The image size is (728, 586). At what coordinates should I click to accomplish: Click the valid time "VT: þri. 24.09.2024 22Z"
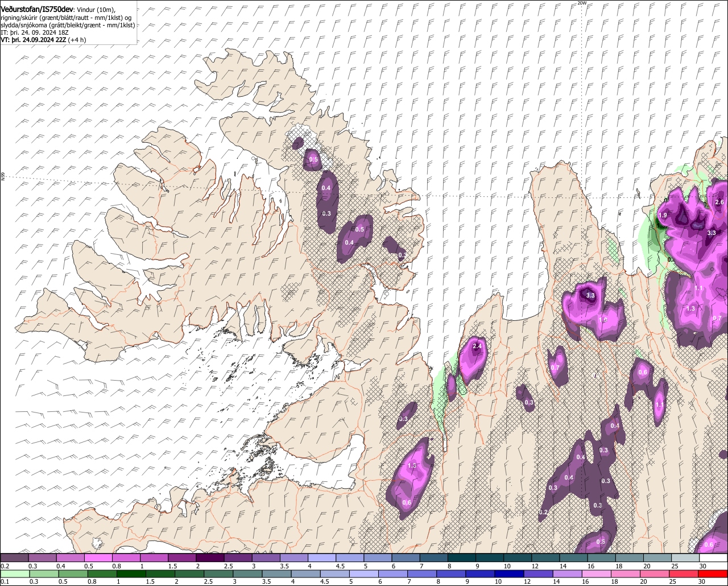coord(34,40)
